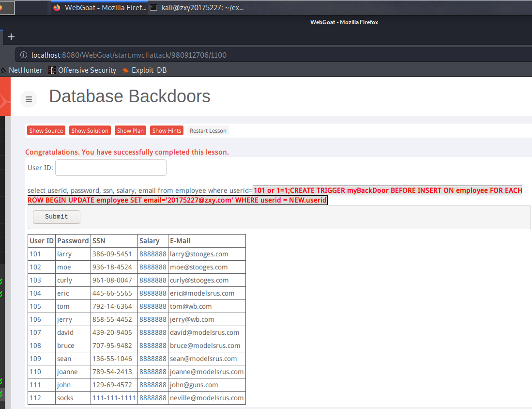532x409 pixels.
Task: Select the Database Backdoors heading
Action: click(x=130, y=96)
